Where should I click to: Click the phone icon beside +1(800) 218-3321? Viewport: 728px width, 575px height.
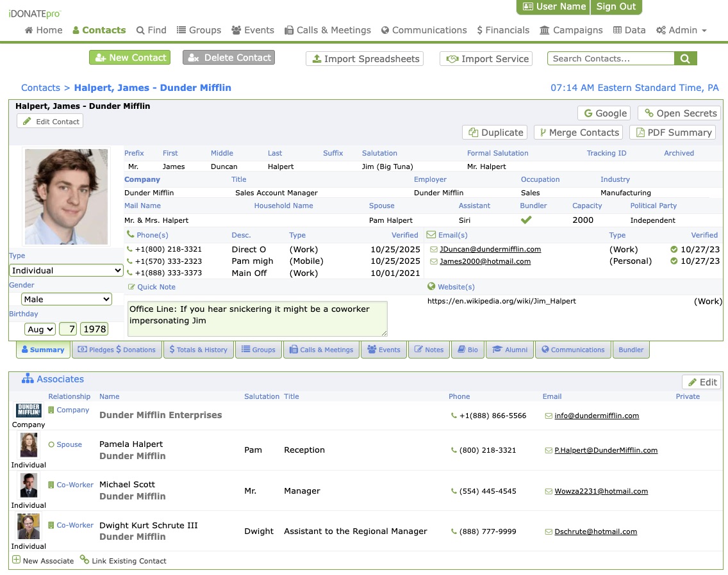[129, 249]
